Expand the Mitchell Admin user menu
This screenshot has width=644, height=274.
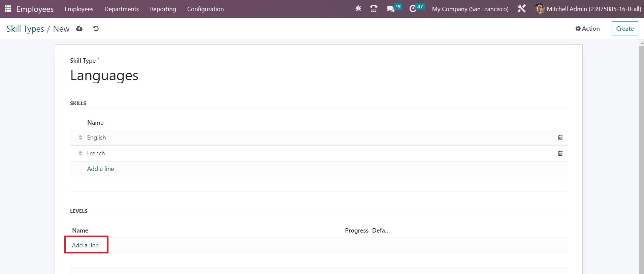click(x=587, y=9)
